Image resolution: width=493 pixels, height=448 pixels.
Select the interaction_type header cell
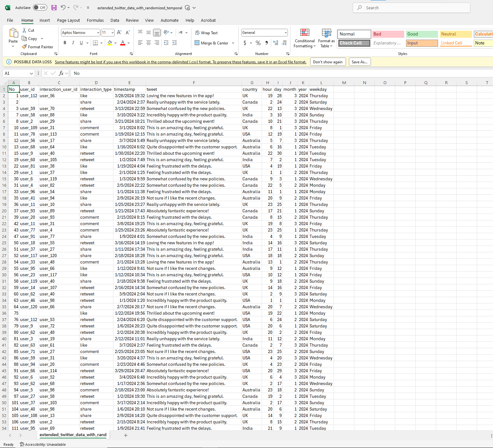tap(96, 90)
